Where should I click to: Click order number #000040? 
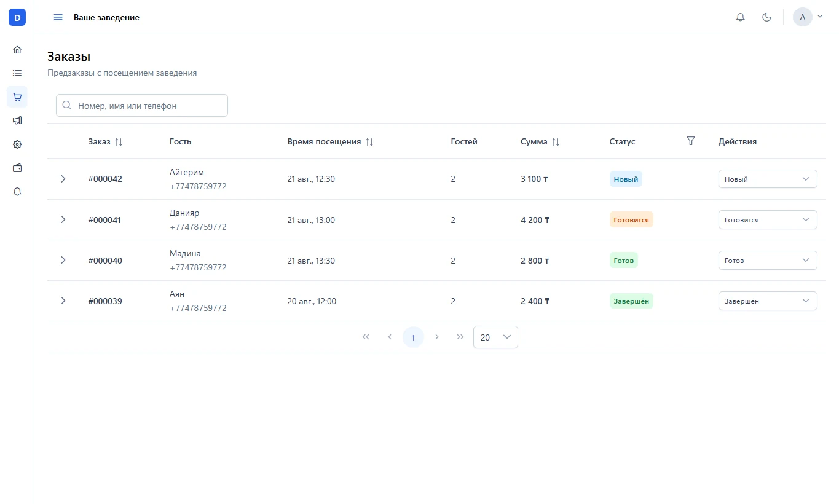[x=105, y=261]
